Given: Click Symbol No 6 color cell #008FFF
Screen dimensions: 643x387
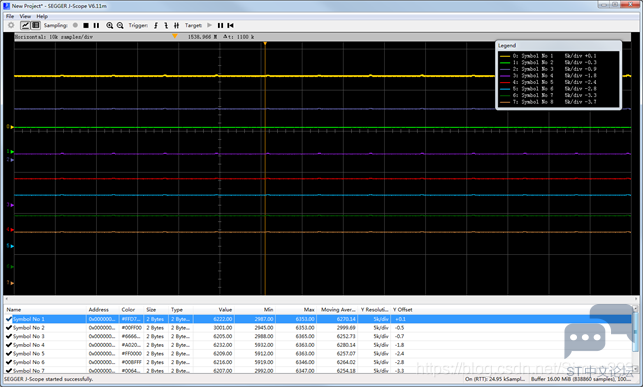Looking at the screenshot, I should pyautogui.click(x=132, y=362).
